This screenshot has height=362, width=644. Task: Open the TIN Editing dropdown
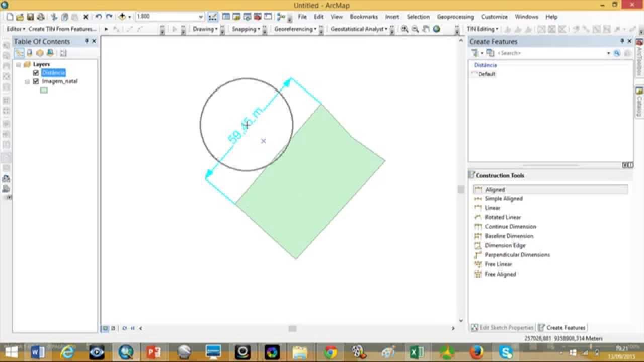(482, 29)
